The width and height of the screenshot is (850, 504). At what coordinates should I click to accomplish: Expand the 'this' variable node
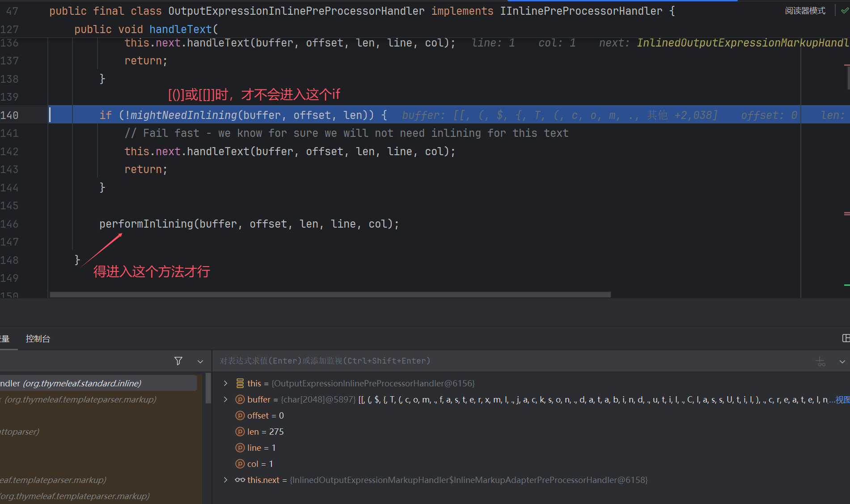(226, 383)
